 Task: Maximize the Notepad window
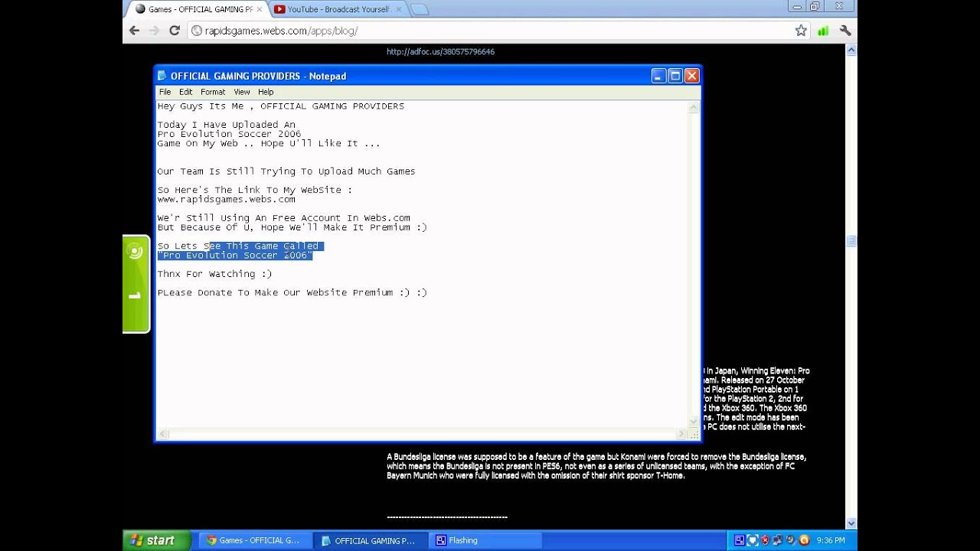pyautogui.click(x=675, y=76)
